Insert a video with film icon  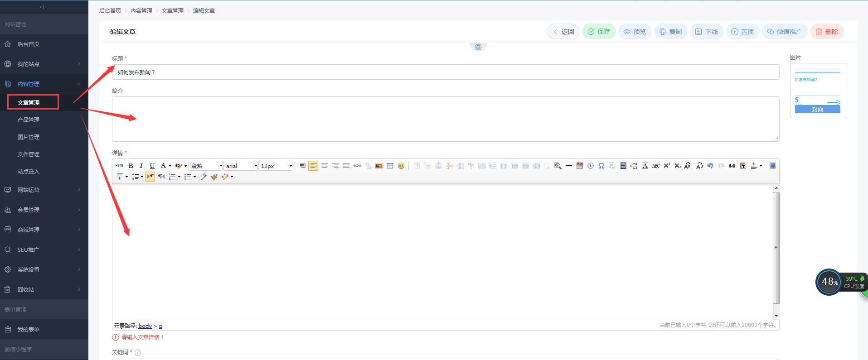click(623, 166)
